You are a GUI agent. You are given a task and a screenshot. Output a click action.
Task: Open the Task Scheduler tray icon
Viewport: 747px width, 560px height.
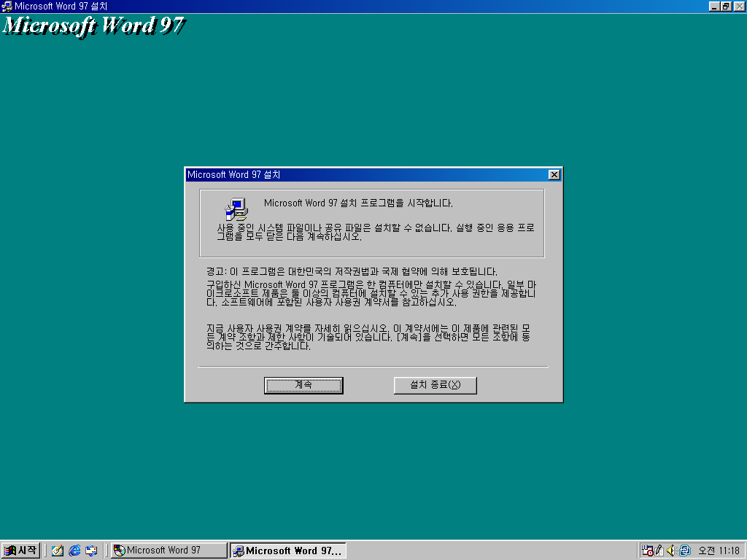click(x=647, y=551)
